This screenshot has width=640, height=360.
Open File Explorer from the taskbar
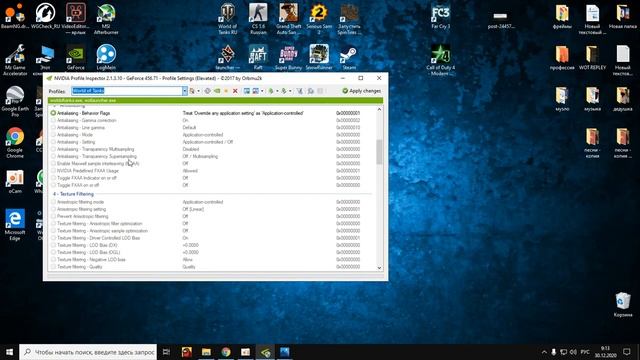(x=206, y=352)
